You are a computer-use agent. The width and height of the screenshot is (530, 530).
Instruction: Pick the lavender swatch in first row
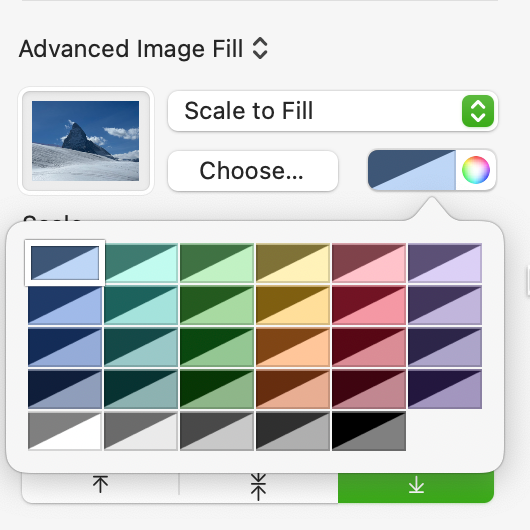tap(445, 263)
